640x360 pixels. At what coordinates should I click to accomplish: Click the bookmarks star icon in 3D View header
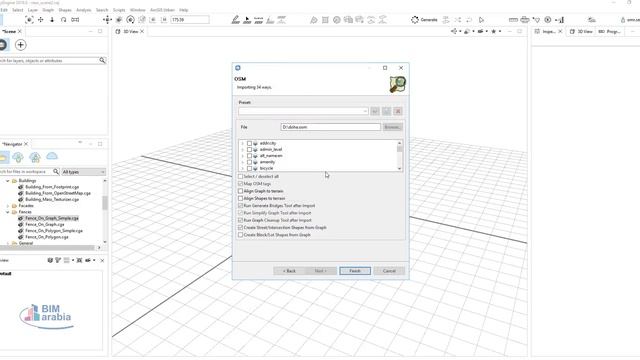pyautogui.click(x=493, y=31)
